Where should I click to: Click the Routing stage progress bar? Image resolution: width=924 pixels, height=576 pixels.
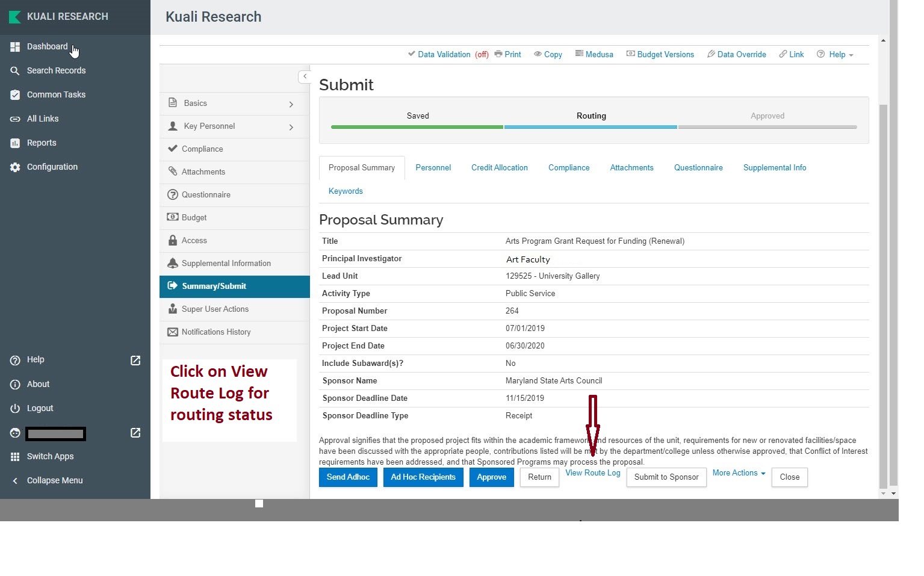(591, 127)
